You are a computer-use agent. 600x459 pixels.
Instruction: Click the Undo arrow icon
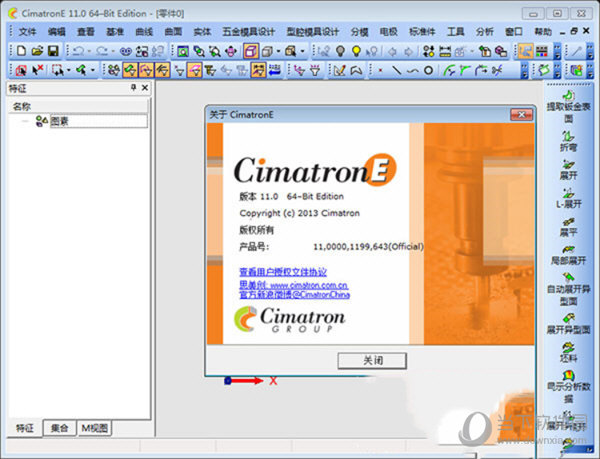(x=78, y=51)
